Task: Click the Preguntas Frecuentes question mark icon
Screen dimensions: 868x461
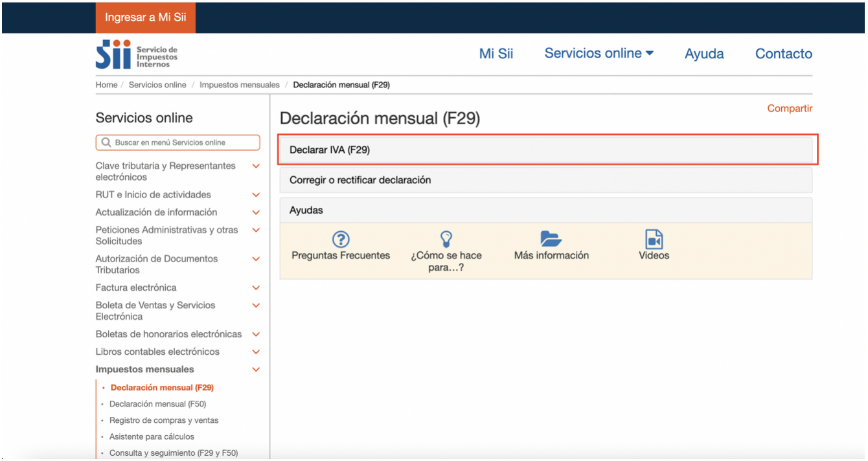Action: click(341, 239)
